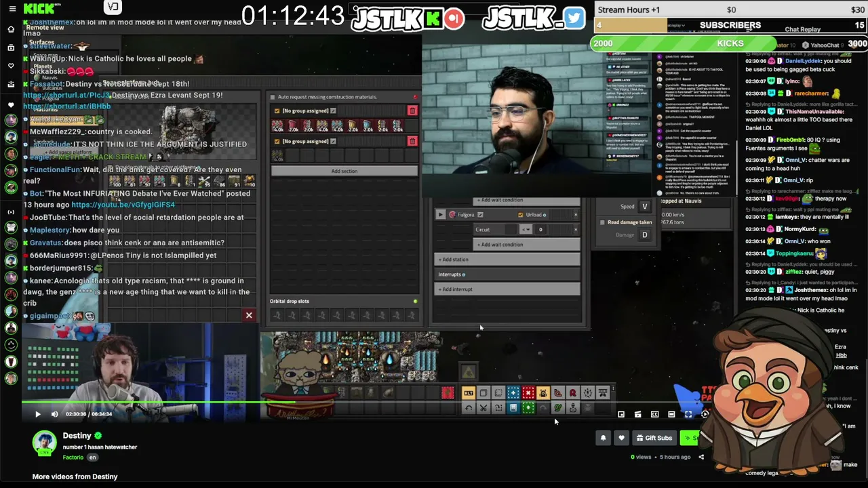
Task: Enable notifications with the bell button
Action: pos(603,438)
